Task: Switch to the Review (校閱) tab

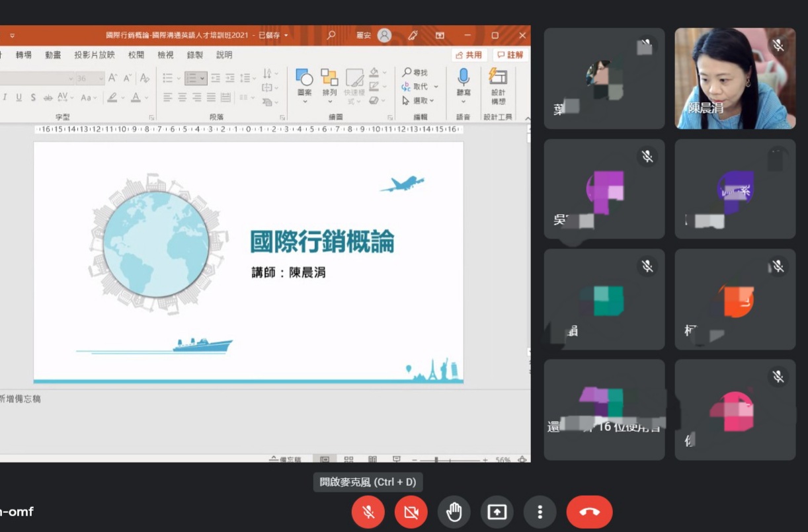Action: (x=136, y=55)
